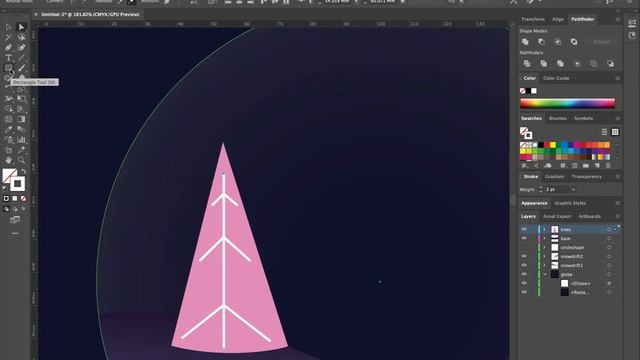Expand the base layer
This screenshot has height=360, width=640.
click(544, 238)
